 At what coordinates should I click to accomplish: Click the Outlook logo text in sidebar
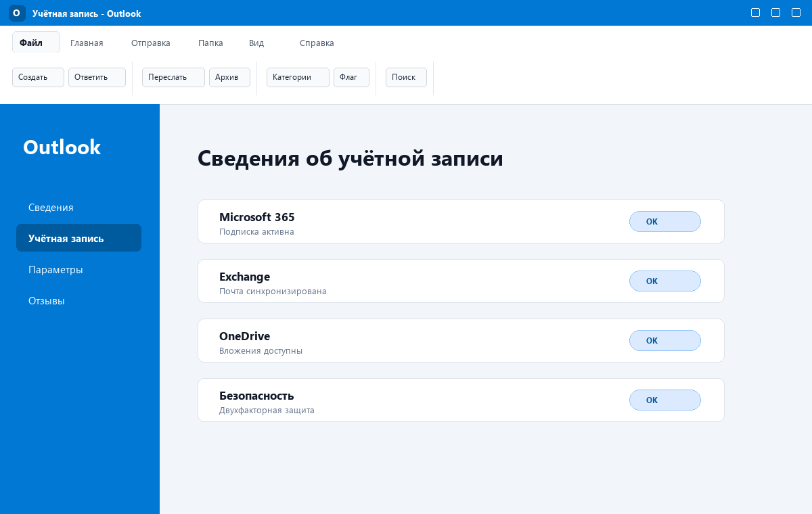coord(62,147)
